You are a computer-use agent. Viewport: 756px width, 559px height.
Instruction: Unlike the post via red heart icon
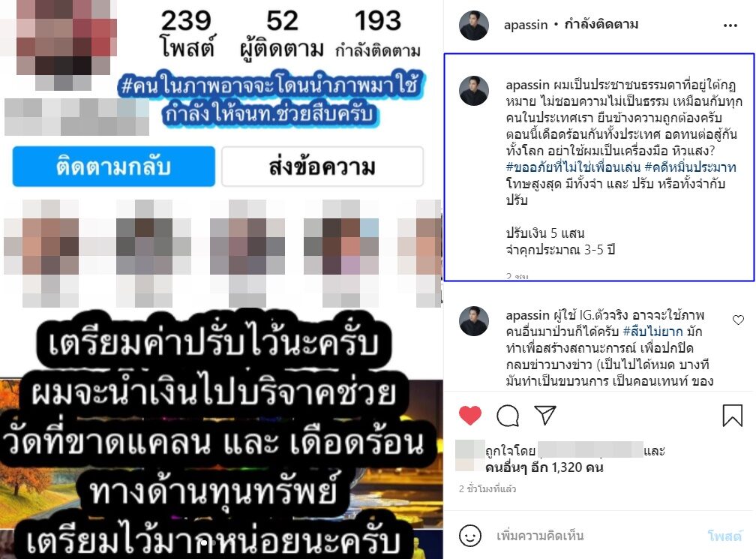pos(470,415)
